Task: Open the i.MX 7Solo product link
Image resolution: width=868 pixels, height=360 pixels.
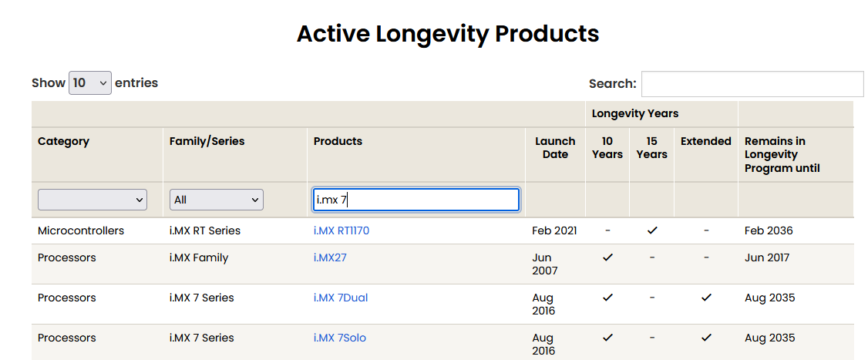Action: [x=339, y=338]
